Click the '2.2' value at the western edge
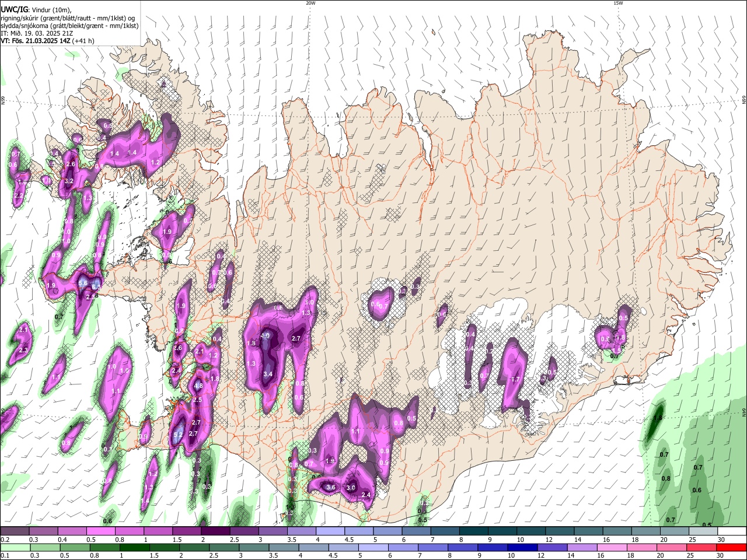Image resolution: width=747 pixels, height=560 pixels. (19, 195)
